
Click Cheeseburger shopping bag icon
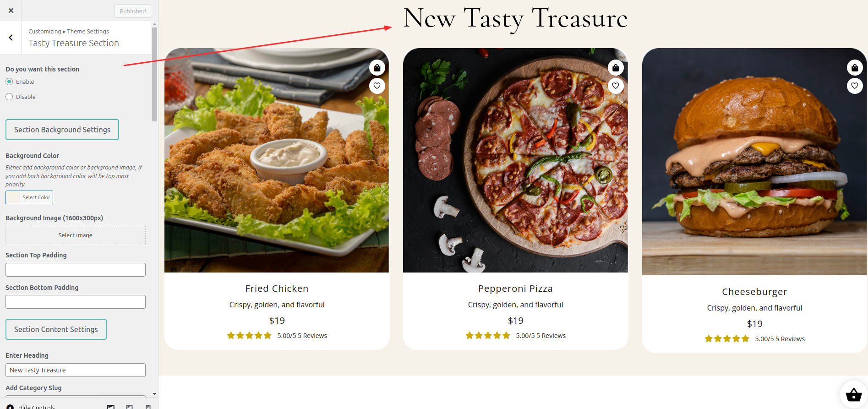(x=855, y=68)
